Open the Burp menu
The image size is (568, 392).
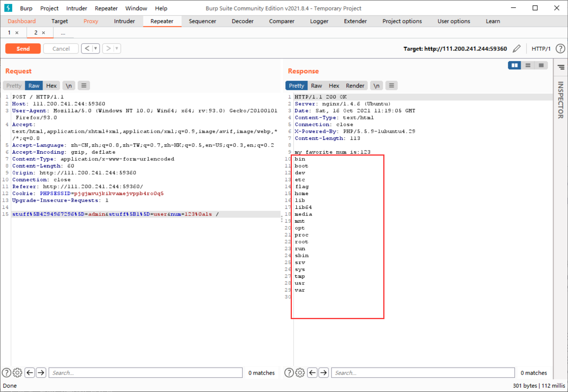tap(26, 8)
